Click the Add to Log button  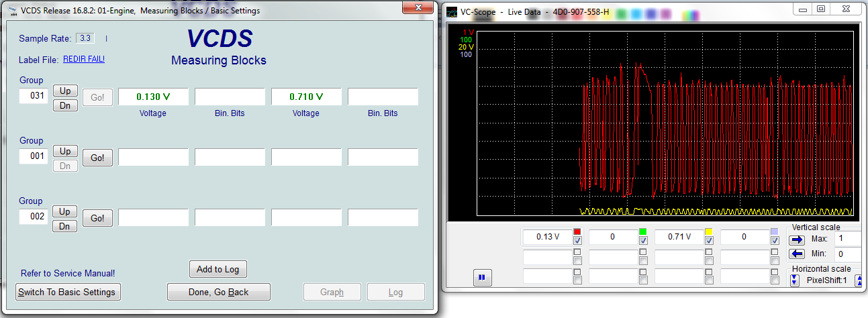coord(218,269)
